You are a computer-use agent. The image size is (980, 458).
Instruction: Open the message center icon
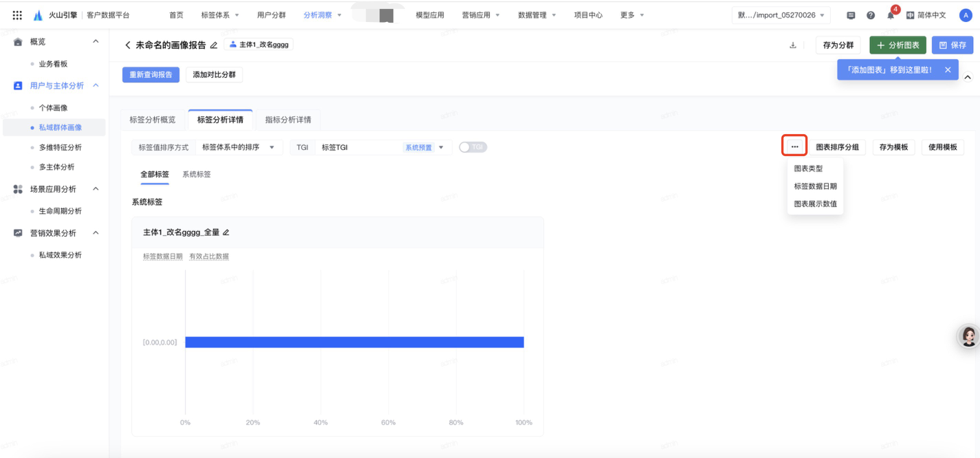[851, 15]
